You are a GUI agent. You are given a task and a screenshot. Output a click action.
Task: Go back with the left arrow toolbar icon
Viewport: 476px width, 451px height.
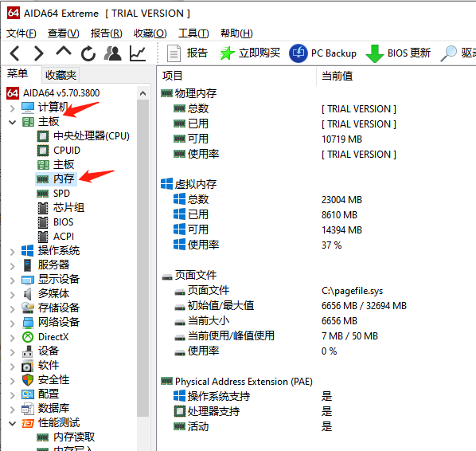15,53
